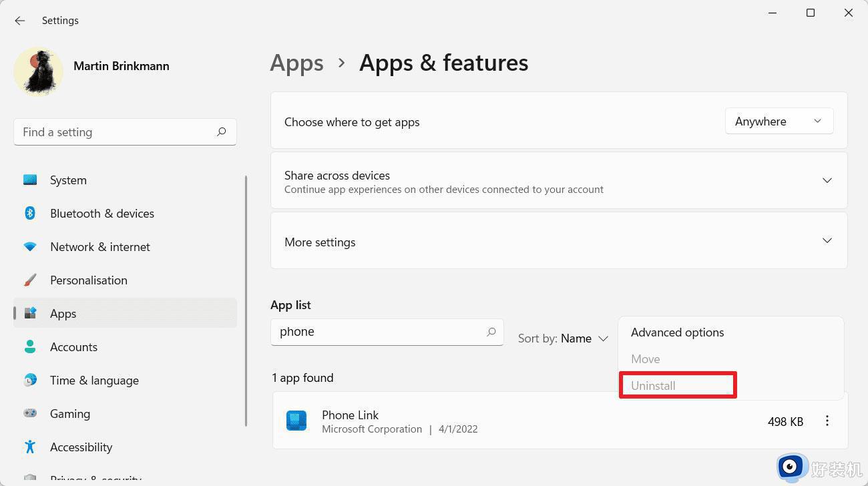
Task: Expand Share across devices section
Action: 559,180
